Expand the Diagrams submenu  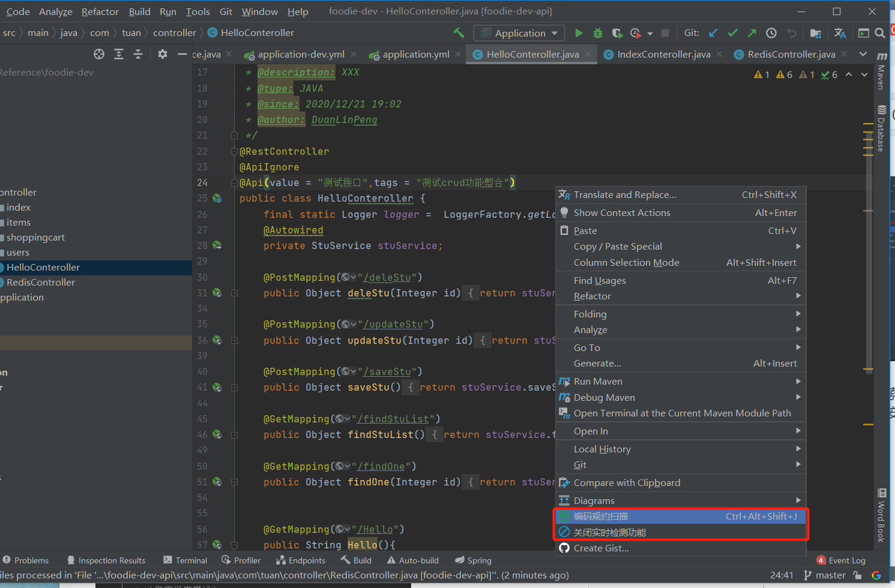[681, 501]
